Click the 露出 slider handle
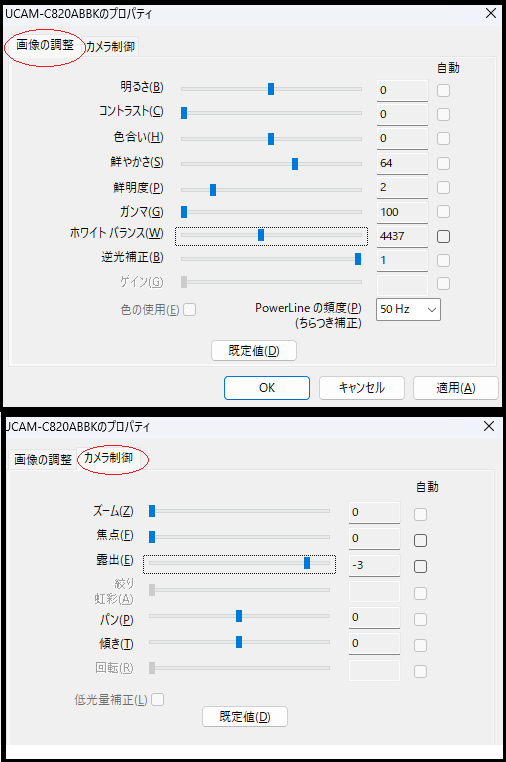Viewport: 506px width, 762px height. (x=307, y=563)
